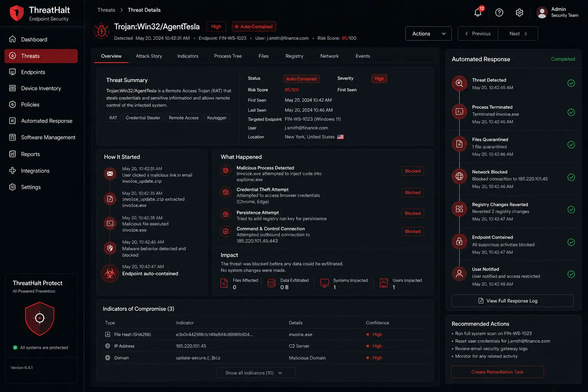Click the Trojan bug icon beside title
Screen dimensions: 588x392
tap(102, 31)
